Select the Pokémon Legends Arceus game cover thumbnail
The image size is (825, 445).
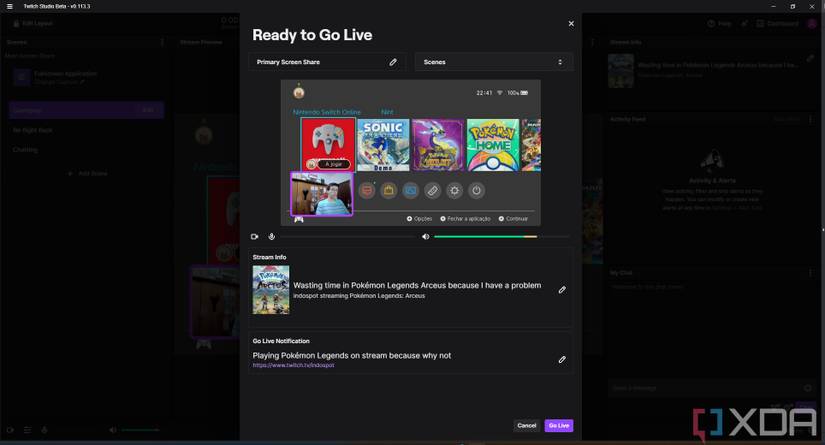pyautogui.click(x=271, y=290)
